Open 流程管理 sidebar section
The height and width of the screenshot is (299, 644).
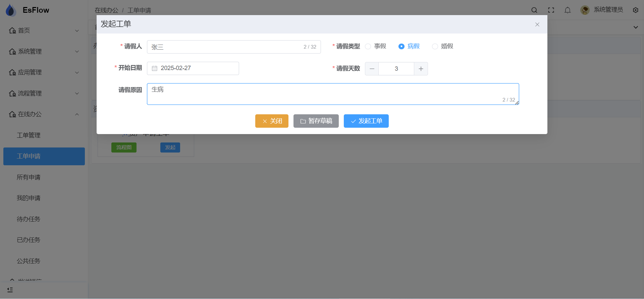(x=44, y=93)
